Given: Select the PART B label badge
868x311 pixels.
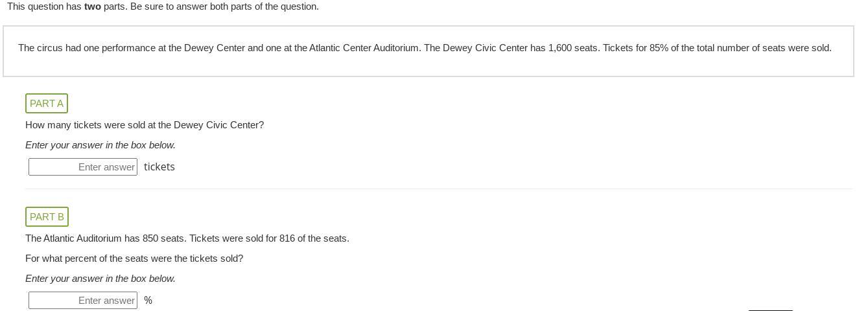Looking at the screenshot, I should point(47,217).
